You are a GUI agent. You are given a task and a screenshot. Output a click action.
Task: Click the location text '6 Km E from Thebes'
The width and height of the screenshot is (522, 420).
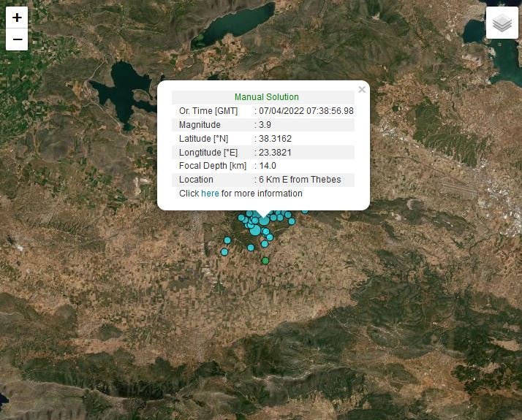(300, 180)
